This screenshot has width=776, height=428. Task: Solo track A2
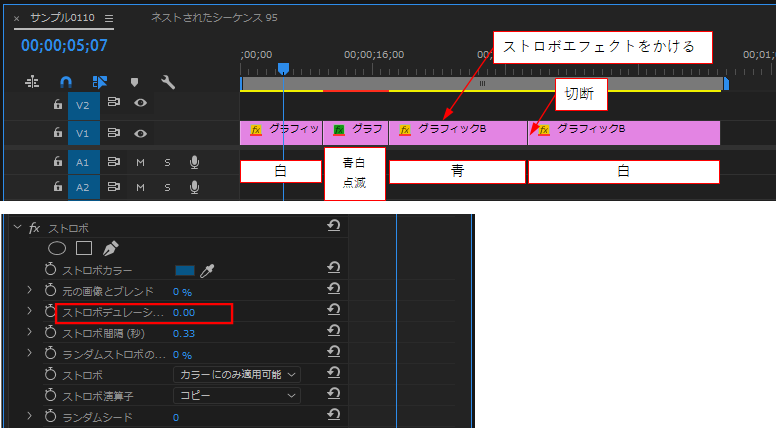tap(167, 188)
